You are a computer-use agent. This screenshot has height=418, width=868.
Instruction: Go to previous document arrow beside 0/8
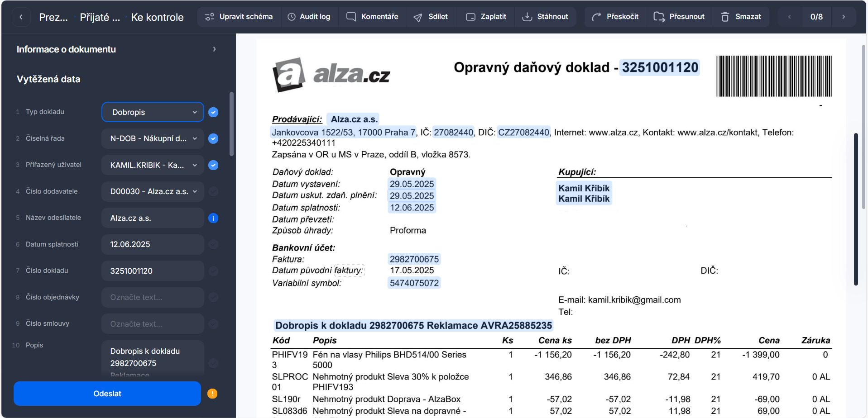pos(790,17)
